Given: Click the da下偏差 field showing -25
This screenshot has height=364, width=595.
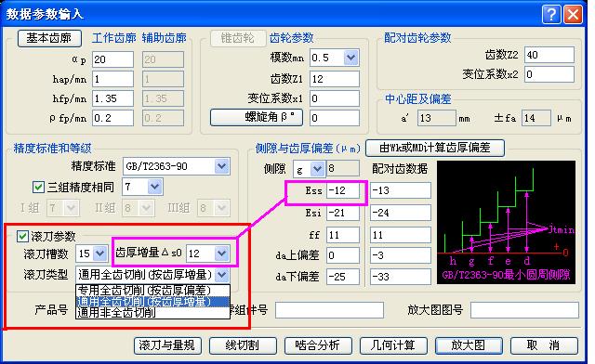Looking at the screenshot, I should point(343,277).
